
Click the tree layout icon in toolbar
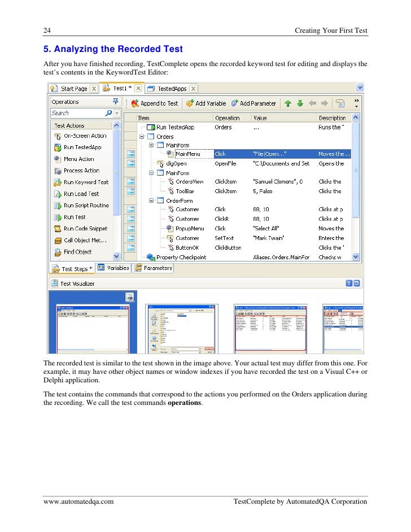click(340, 103)
